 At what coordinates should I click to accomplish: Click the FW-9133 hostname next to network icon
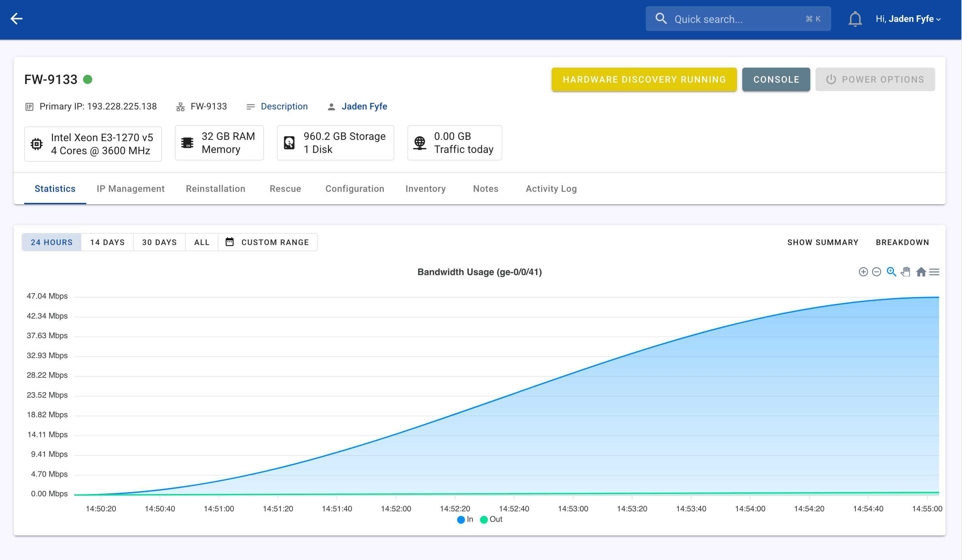209,107
